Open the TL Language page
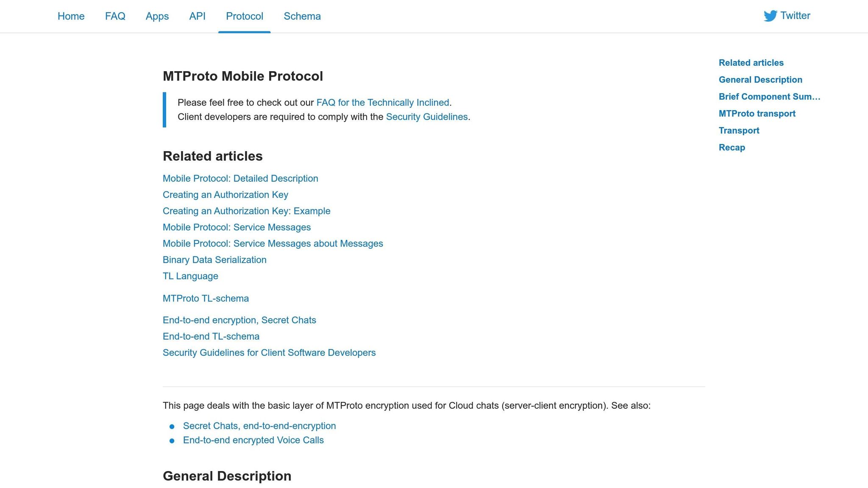The image size is (868, 488). [190, 276]
